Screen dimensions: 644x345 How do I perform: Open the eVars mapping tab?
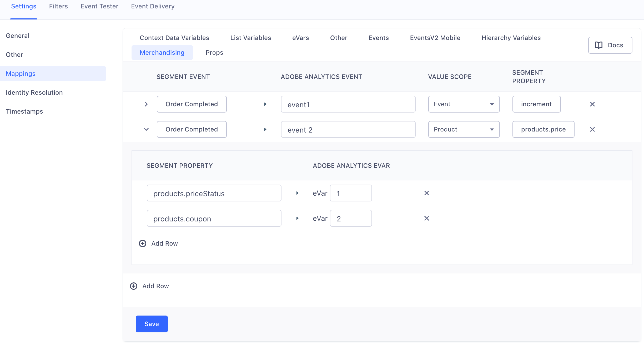click(300, 38)
